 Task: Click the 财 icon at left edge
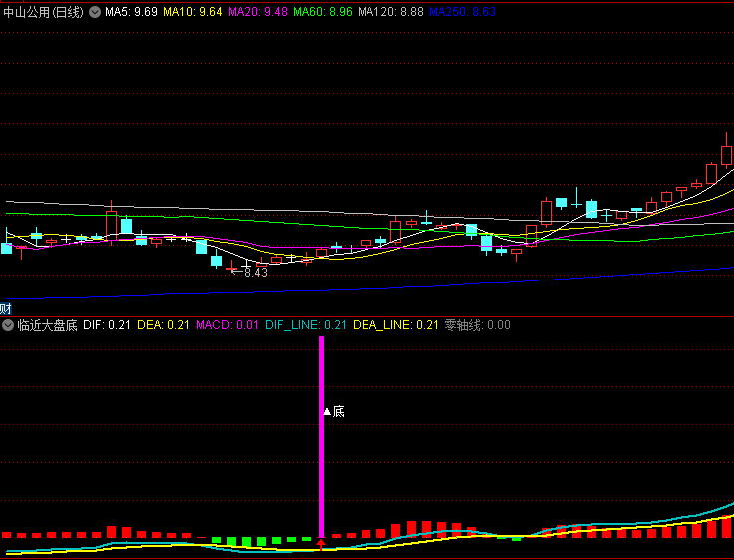[6, 307]
